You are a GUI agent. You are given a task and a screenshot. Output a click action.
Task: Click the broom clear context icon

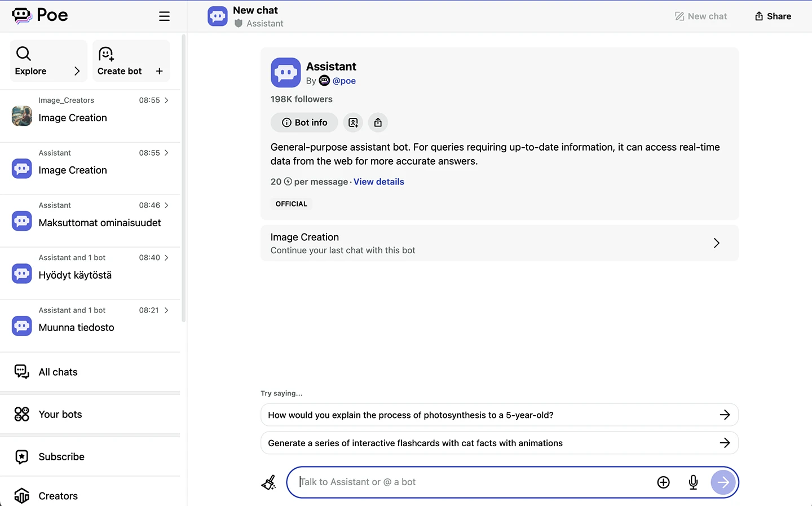269,482
